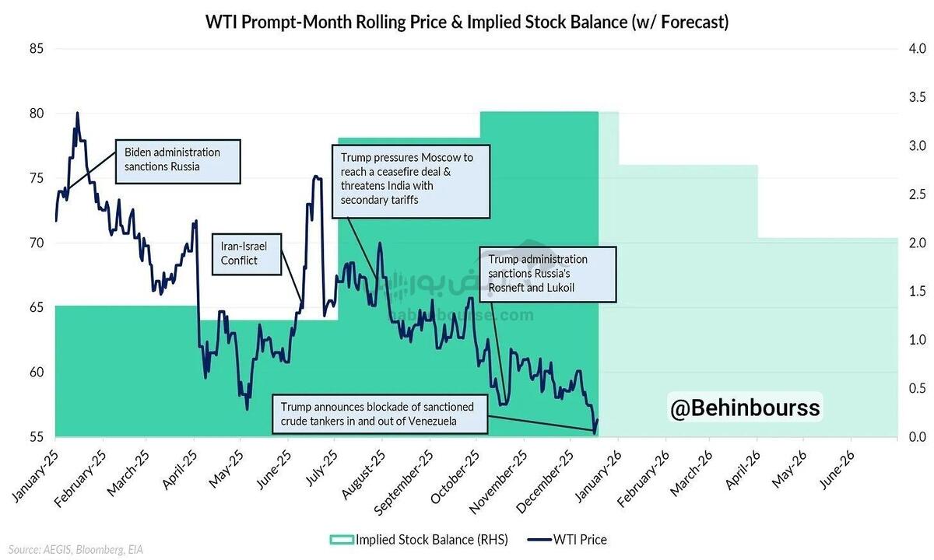Image resolution: width=934 pixels, height=560 pixels.
Task: Click the Rosneft and Lukoil sanctions annotation
Action: coord(548,275)
